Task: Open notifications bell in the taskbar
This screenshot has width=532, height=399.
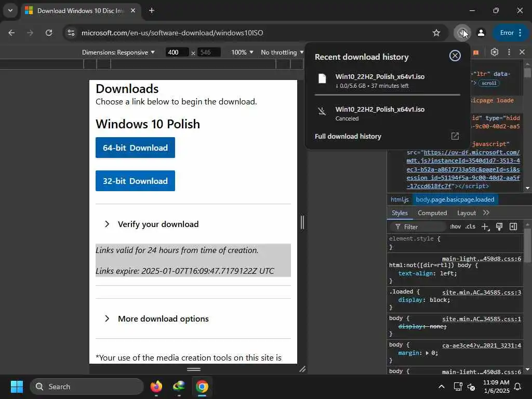Action: pos(518,387)
